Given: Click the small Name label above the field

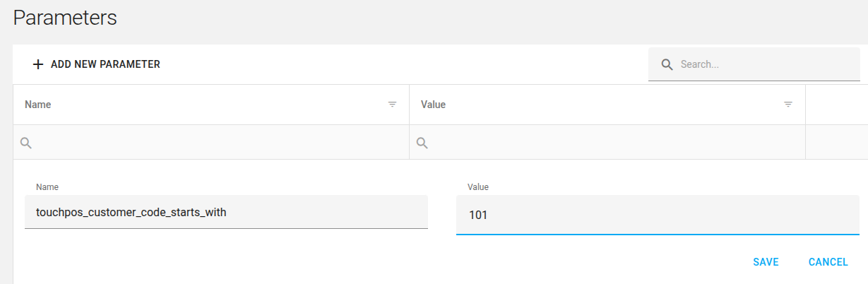Looking at the screenshot, I should coord(47,187).
